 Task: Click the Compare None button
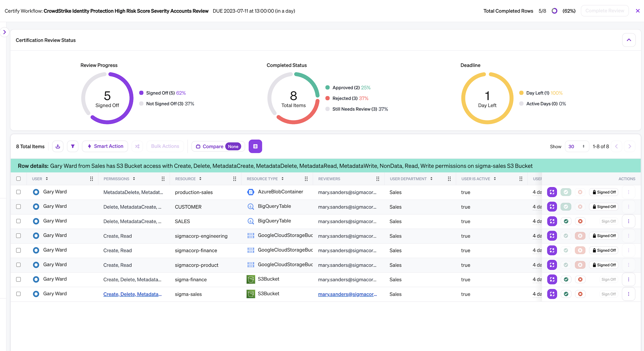click(218, 146)
